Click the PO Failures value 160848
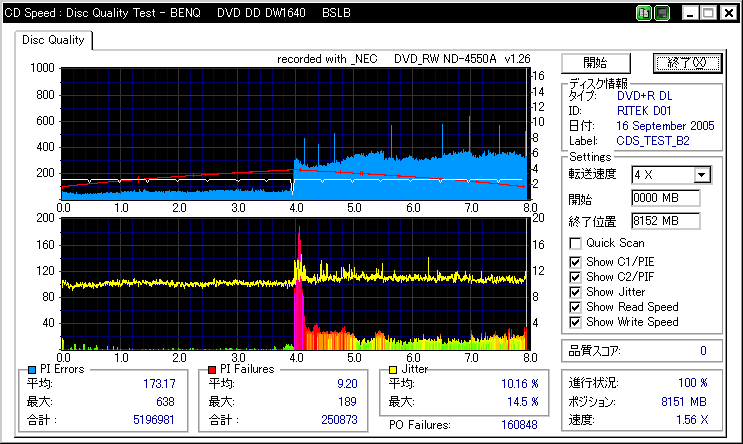The width and height of the screenshot is (743, 444). (x=519, y=425)
